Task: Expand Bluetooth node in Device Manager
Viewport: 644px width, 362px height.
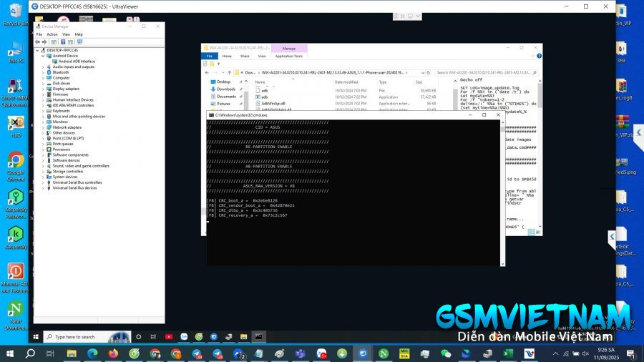Action: tap(43, 72)
